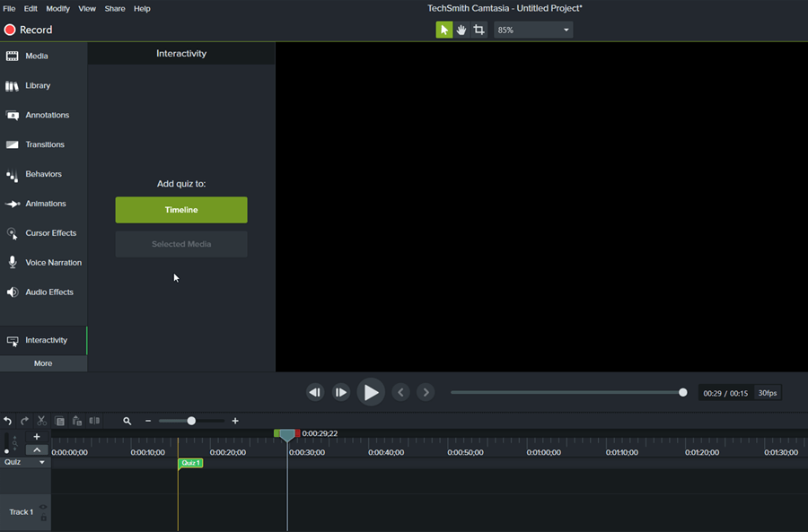Click the red Record button
808x532 pixels.
[29, 30]
